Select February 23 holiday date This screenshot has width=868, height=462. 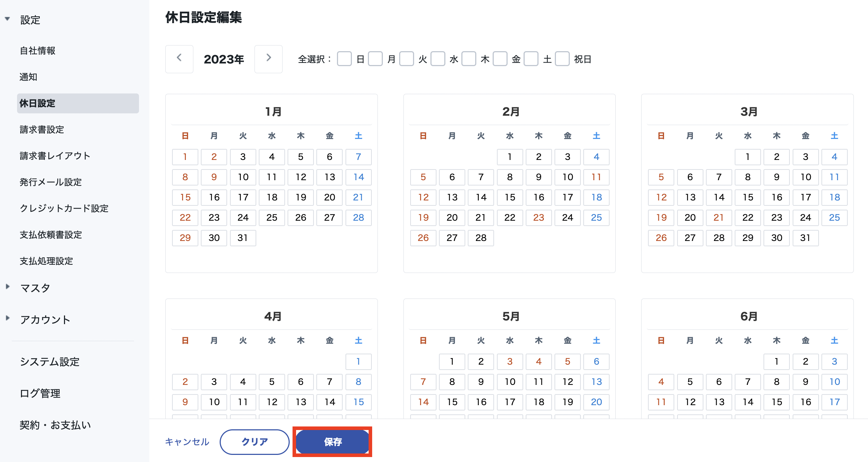coord(539,217)
